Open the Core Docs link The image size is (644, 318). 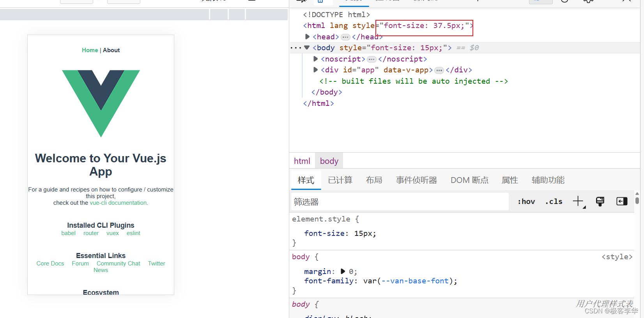(x=50, y=264)
